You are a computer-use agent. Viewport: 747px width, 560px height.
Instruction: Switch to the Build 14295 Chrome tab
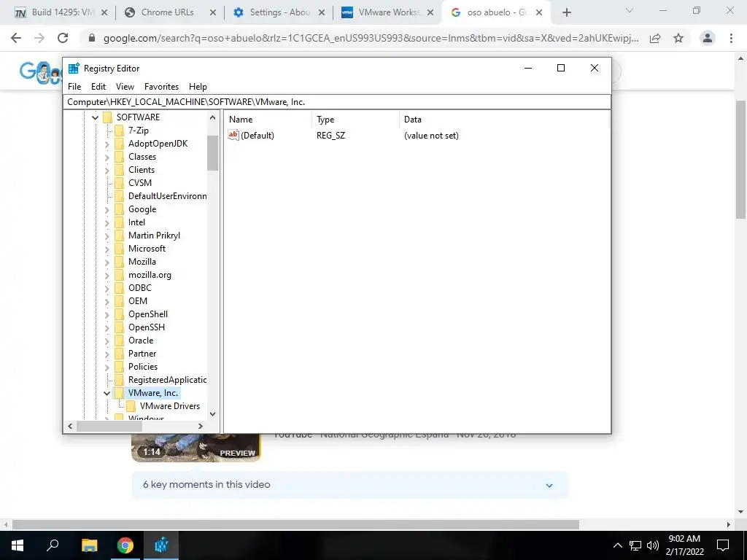(x=61, y=12)
